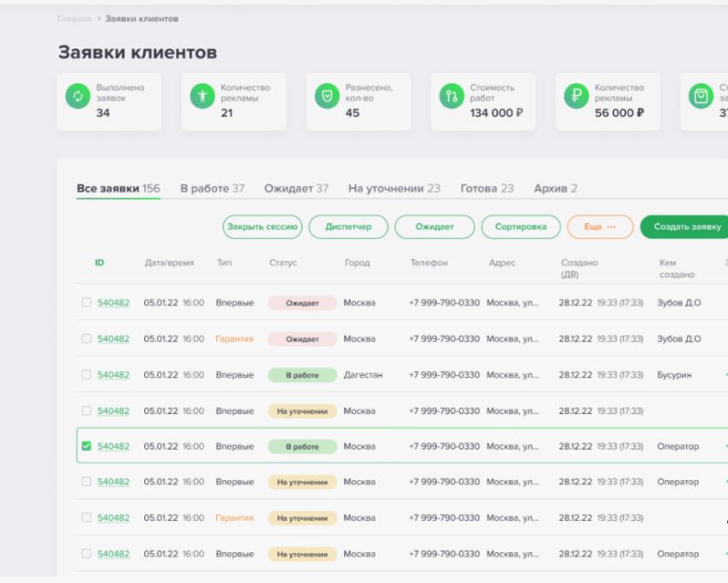Click the Диспетчер filter button
Viewport: 728px width, 583px height.
(348, 226)
